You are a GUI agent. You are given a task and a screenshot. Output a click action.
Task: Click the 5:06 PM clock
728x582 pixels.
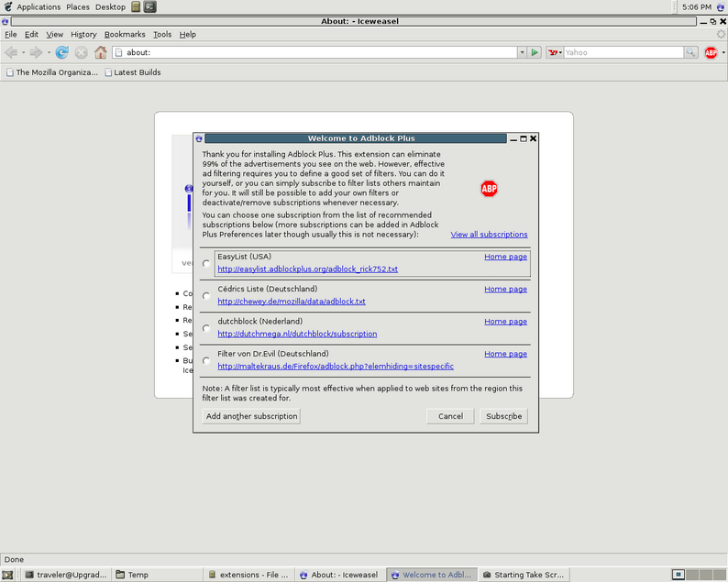[x=697, y=7]
